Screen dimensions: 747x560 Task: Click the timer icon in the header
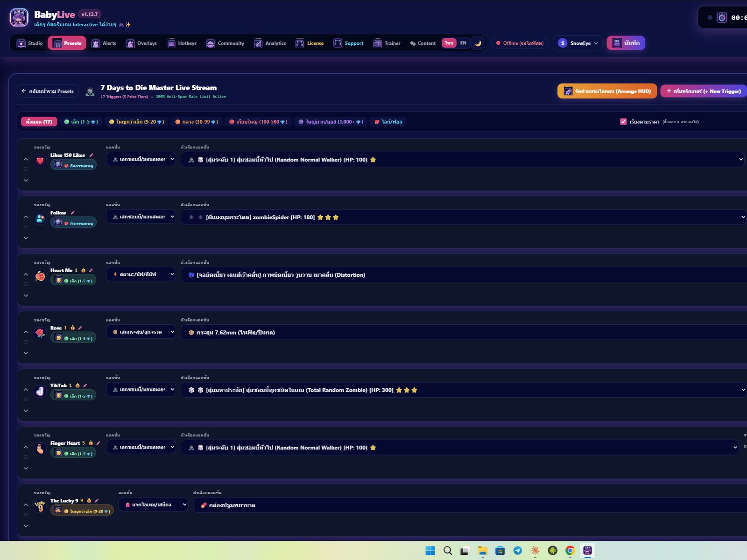(x=722, y=18)
